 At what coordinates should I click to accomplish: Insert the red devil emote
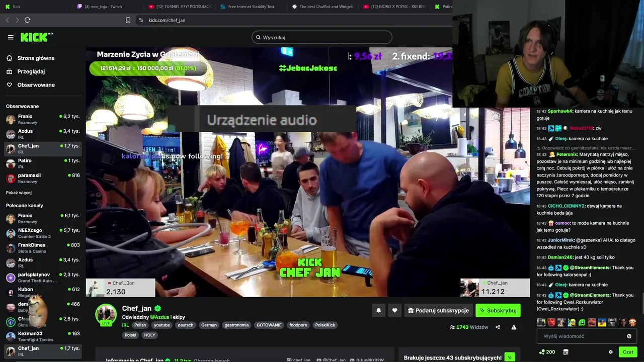(551, 322)
